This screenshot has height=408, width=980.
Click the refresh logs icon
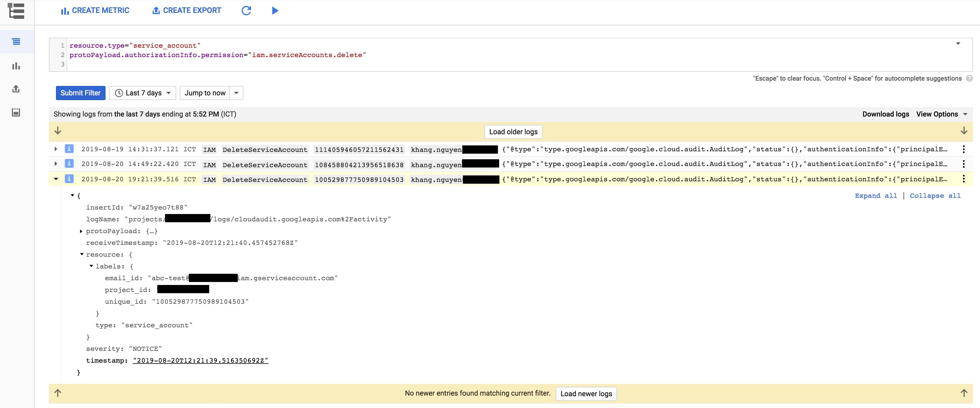click(246, 10)
